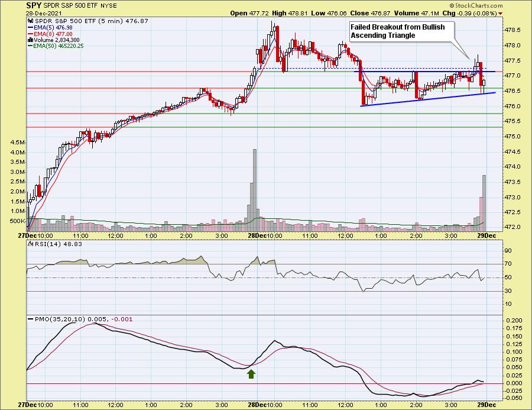Click the 'RSI(14) 48.83' label

(x=58, y=244)
